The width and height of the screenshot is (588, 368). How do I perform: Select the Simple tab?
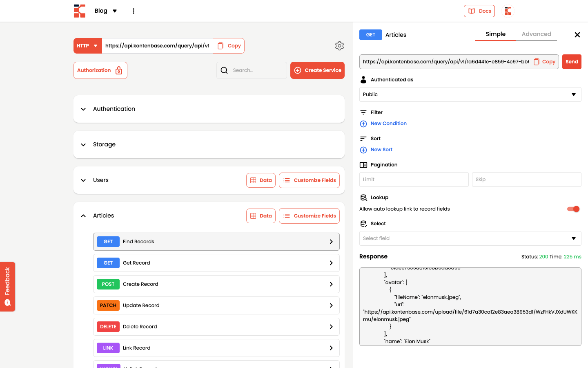point(495,34)
